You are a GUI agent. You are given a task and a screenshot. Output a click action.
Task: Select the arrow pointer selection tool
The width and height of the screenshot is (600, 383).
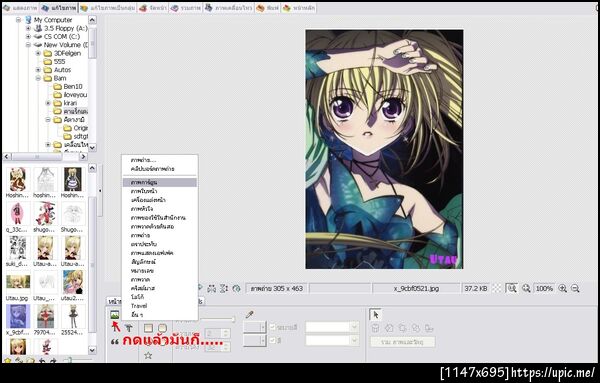[375, 315]
